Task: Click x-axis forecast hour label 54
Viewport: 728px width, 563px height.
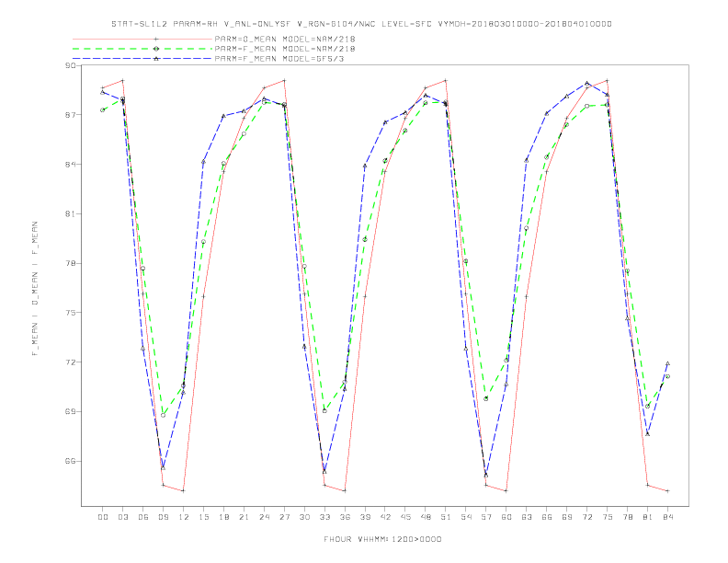Action: [466, 517]
